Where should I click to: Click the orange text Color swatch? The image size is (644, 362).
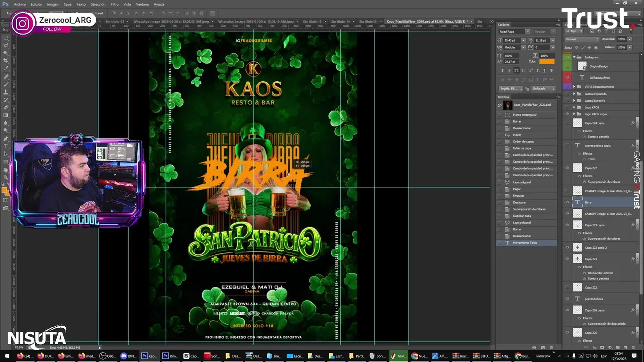click(x=547, y=62)
